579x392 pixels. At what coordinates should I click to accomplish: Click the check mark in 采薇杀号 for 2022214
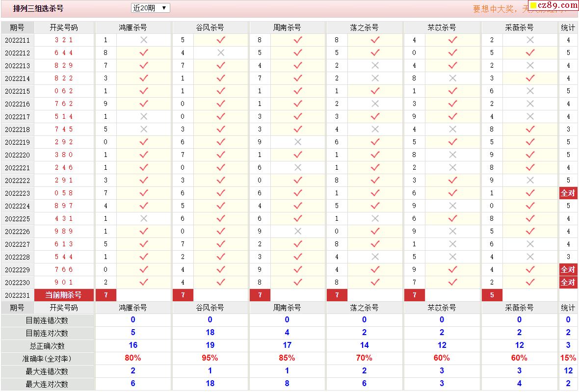pyautogui.click(x=530, y=78)
